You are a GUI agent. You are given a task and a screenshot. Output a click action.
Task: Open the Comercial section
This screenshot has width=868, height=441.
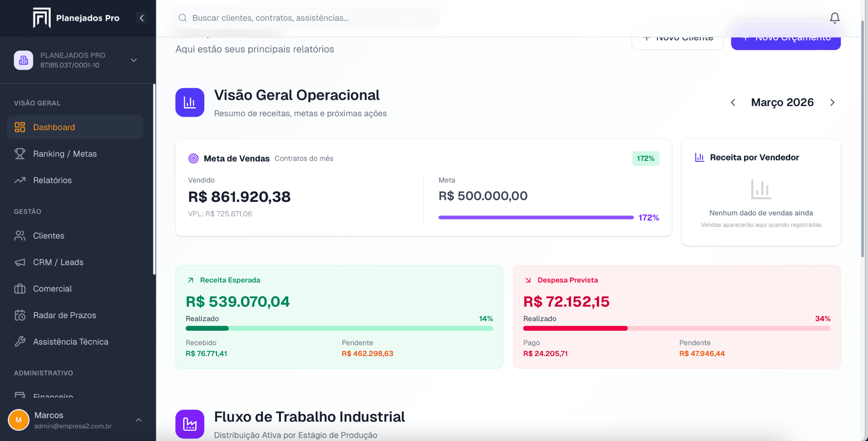[75, 289]
